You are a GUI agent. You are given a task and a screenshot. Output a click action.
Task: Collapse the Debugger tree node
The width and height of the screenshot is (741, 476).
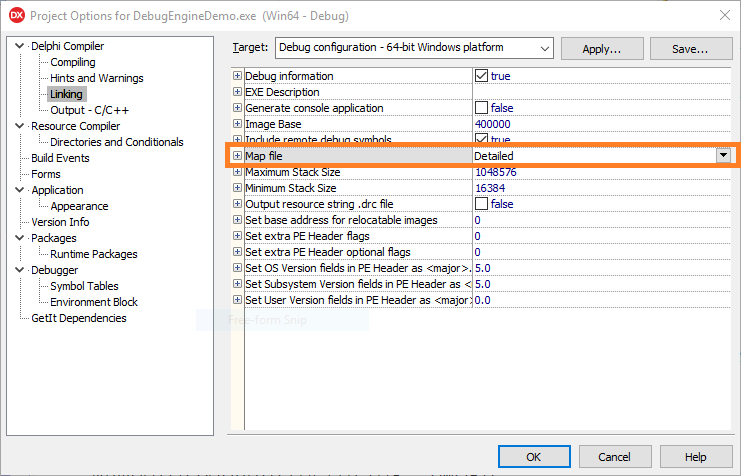19,270
